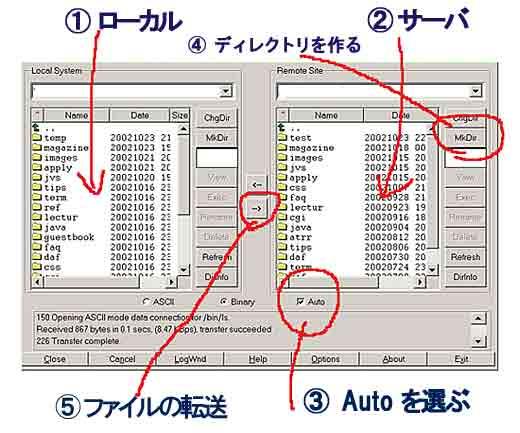Click the right arrow upload transfer button
This screenshot has height=433, width=520.
(256, 209)
